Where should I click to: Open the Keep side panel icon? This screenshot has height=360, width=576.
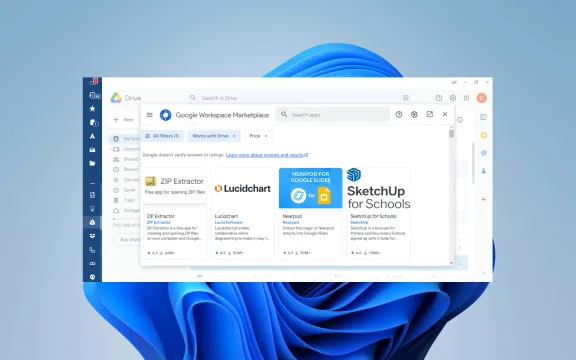[x=484, y=135]
